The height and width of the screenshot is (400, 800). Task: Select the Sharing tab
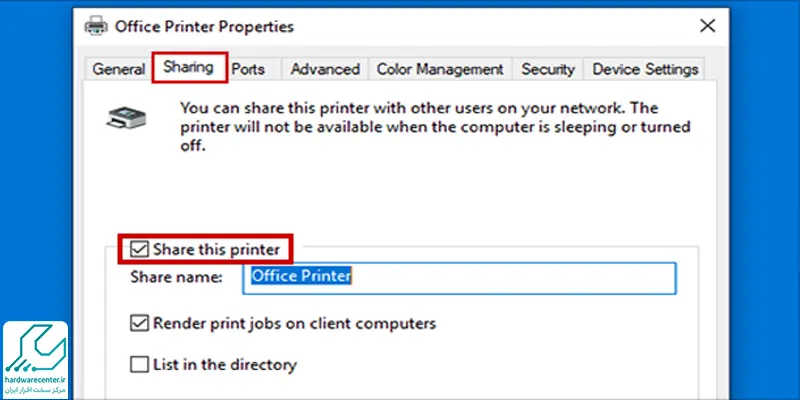coord(189,67)
